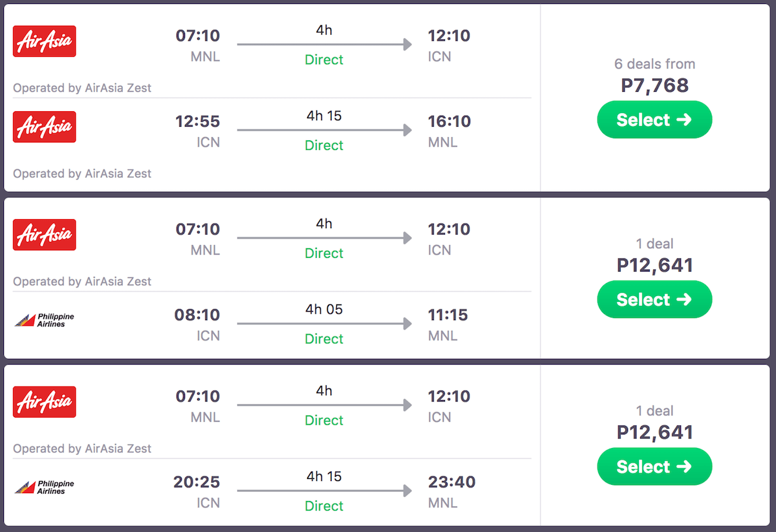Screen dimensions: 776x532
Task: Click the 16:10 MNL arrival time
Action: click(449, 122)
